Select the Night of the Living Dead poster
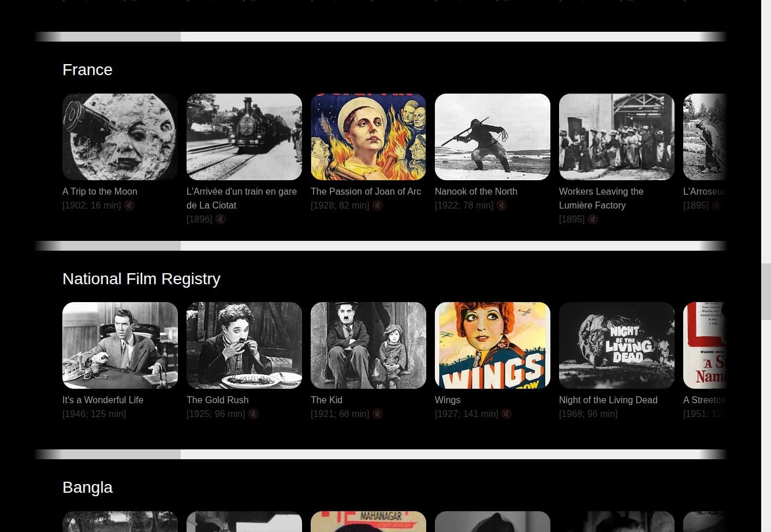Image resolution: width=771 pixels, height=532 pixels. (616, 345)
